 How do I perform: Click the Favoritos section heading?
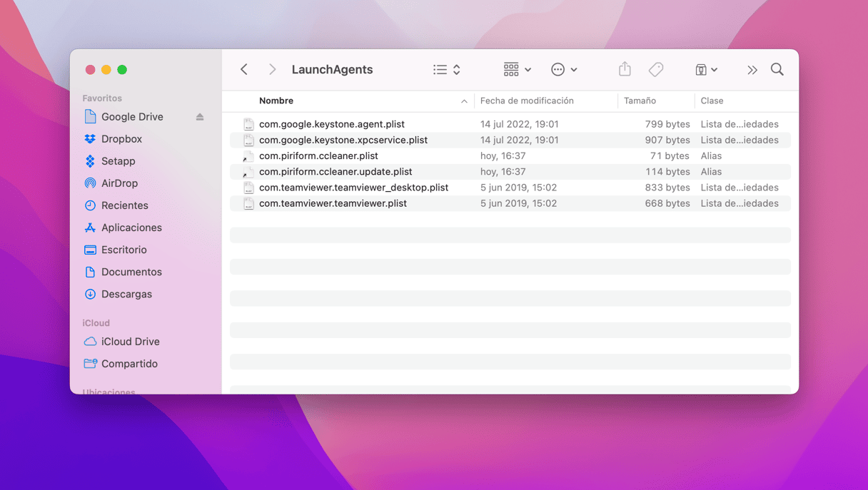[102, 98]
